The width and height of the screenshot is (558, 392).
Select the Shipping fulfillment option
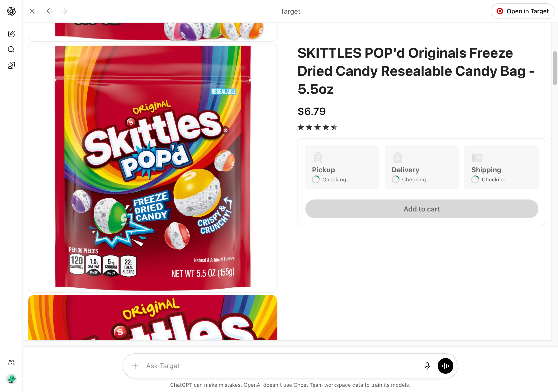[501, 167]
